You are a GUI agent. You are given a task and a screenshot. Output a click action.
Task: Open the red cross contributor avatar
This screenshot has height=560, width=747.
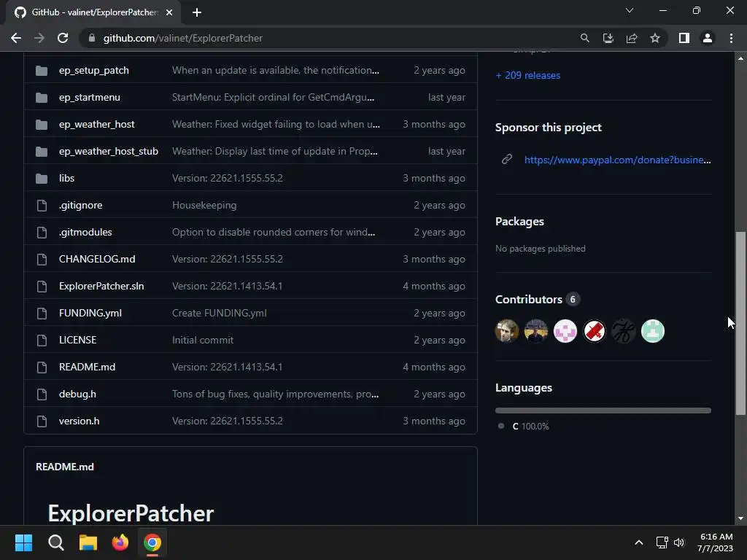point(594,331)
